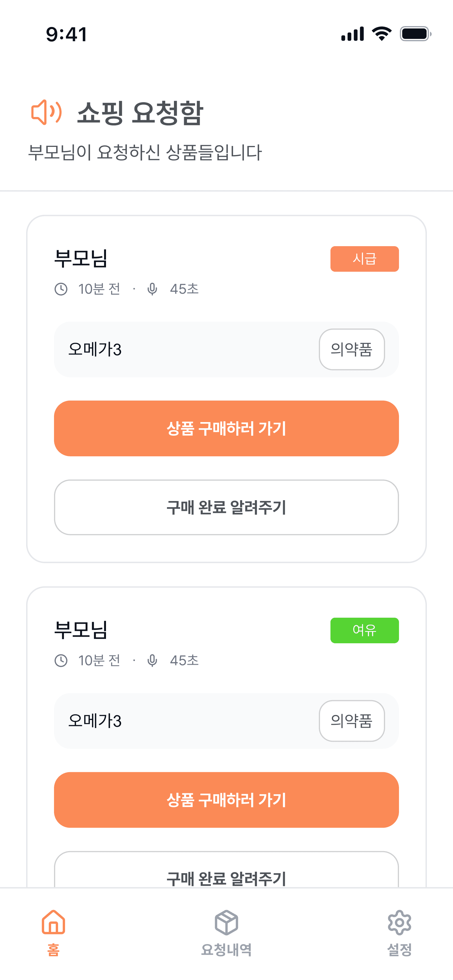This screenshot has width=453, height=980.
Task: Open the 요청내역 box icon tab
Action: (226, 922)
